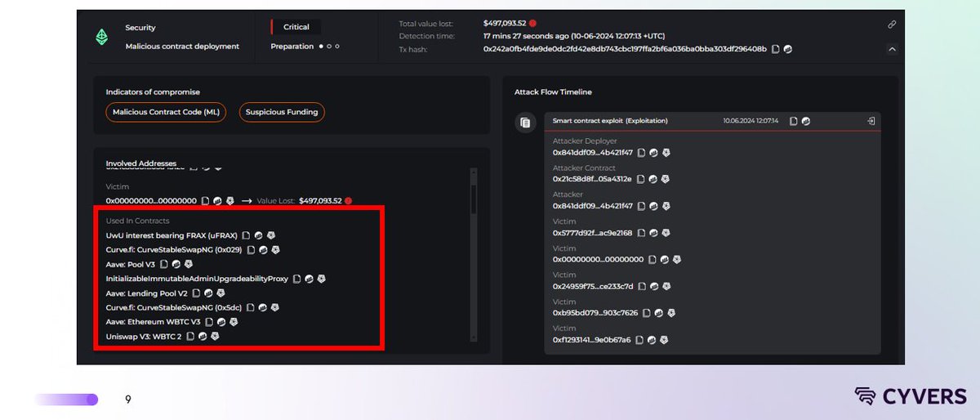Click the Malicious contract deployment label
Image resolution: width=980 pixels, height=420 pixels.
[182, 47]
